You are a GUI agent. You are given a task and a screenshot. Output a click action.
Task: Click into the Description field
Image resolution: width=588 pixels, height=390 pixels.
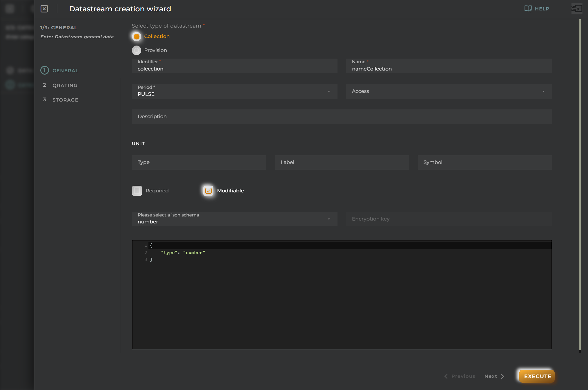click(x=342, y=117)
